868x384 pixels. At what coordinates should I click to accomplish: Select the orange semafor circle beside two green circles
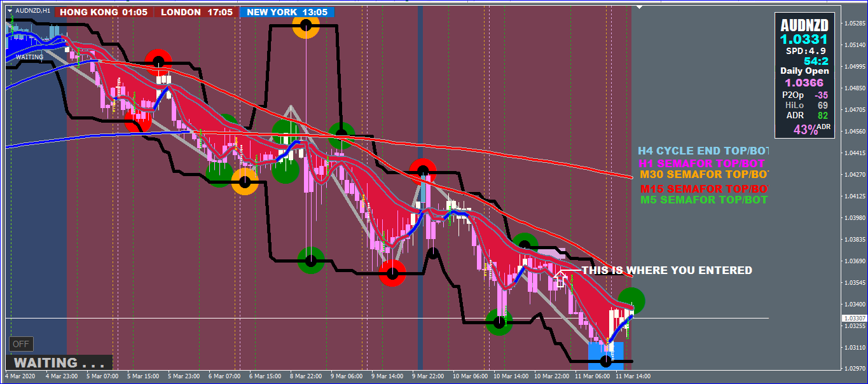coord(245,181)
